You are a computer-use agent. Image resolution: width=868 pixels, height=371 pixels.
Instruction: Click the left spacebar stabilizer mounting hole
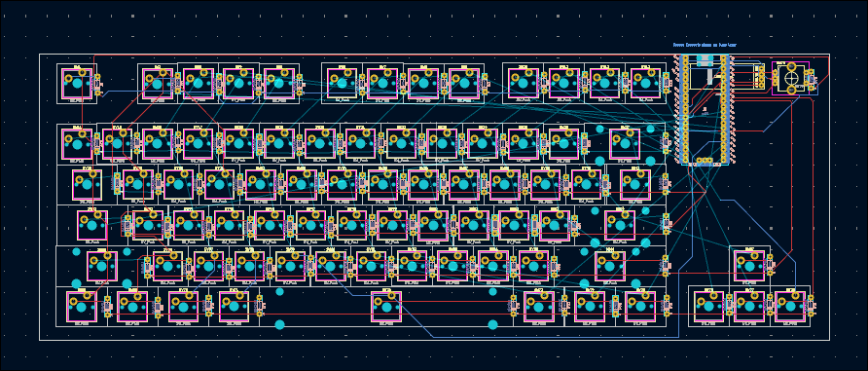279,324
